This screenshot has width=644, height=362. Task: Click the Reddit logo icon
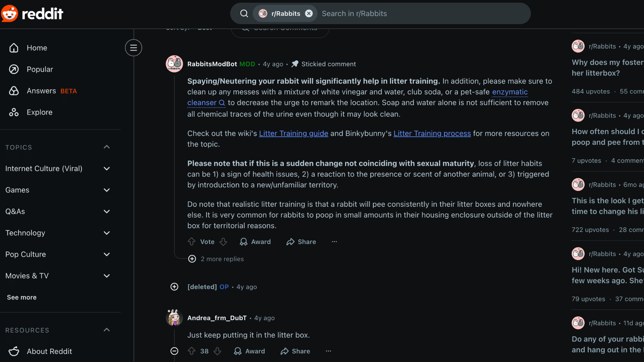(x=9, y=13)
